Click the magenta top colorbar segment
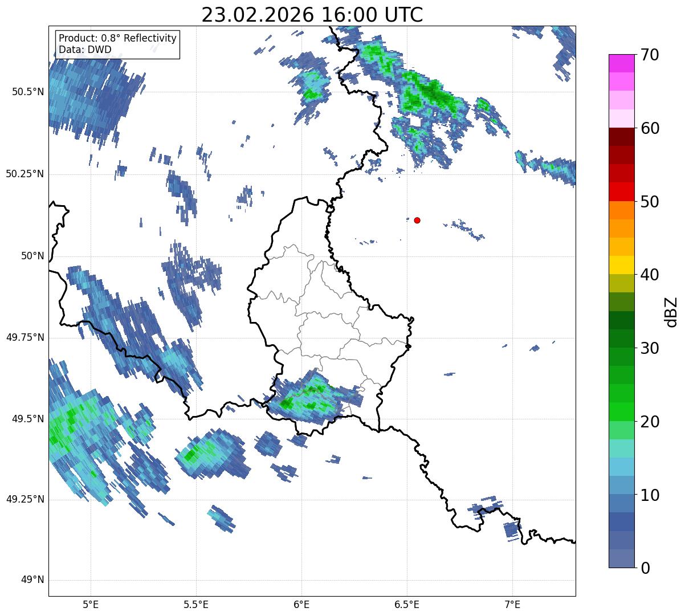Viewport: 685px width, 616px height. tap(621, 63)
